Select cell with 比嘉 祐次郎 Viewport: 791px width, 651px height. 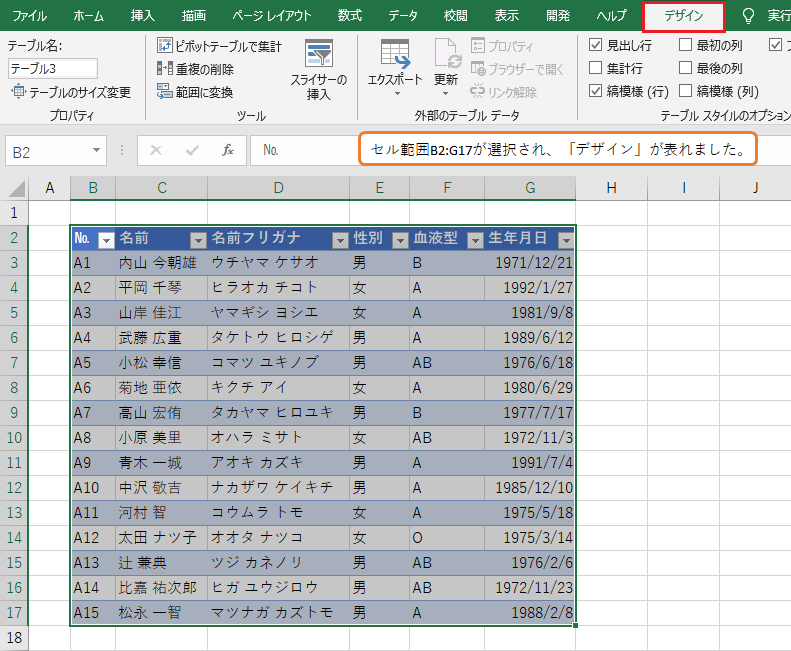tap(161, 588)
